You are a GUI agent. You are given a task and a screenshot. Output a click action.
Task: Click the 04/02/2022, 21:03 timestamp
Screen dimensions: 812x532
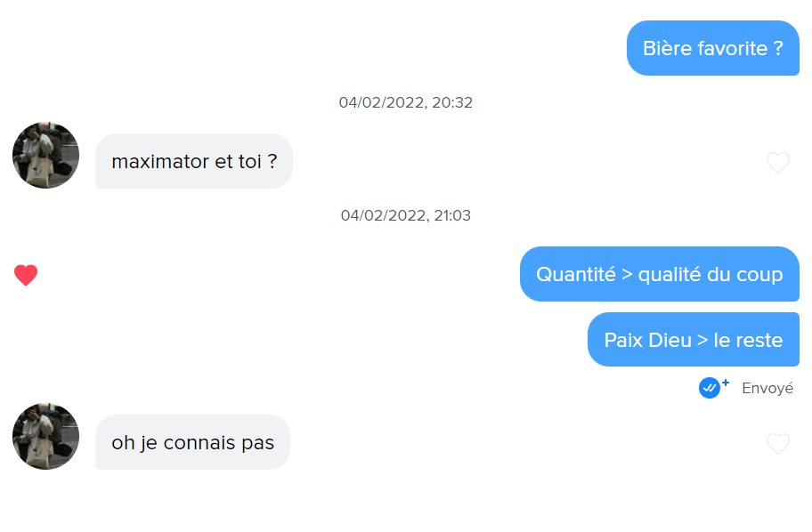point(405,215)
